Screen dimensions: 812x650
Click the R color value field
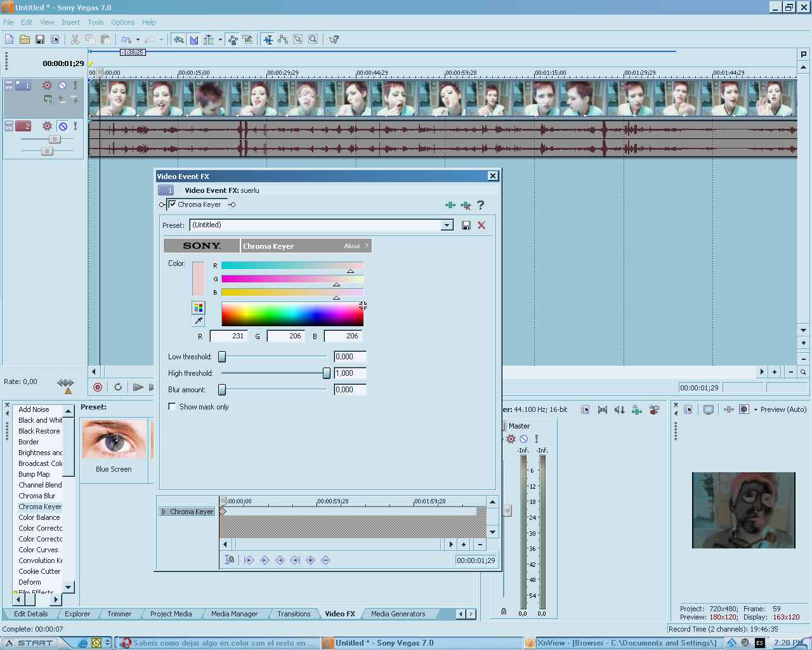(x=228, y=336)
